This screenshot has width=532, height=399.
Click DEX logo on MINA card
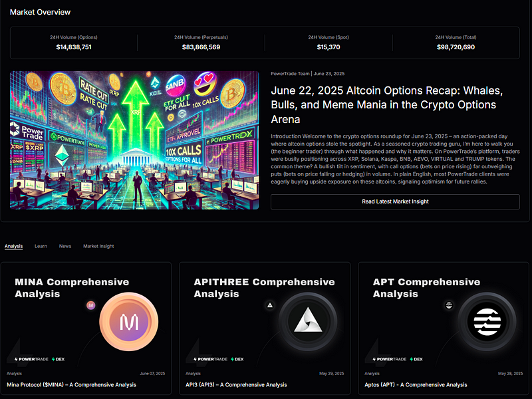pos(58,359)
